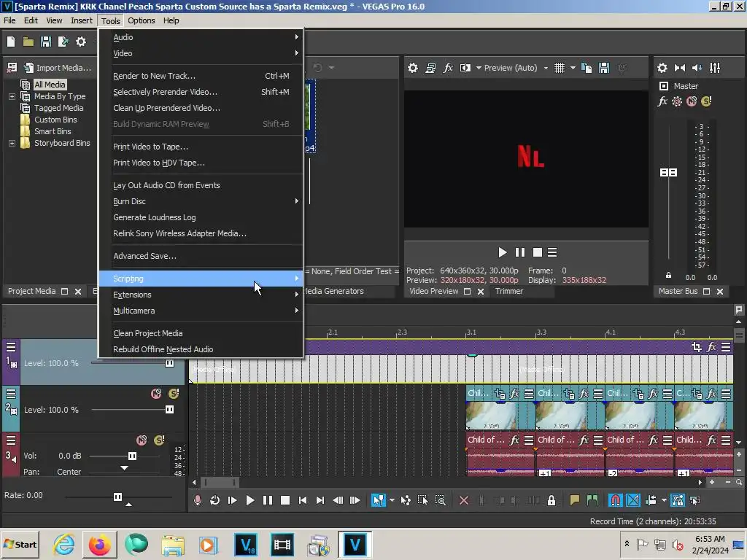
Task: Choose Advanced Save menu item
Action: pos(201,256)
